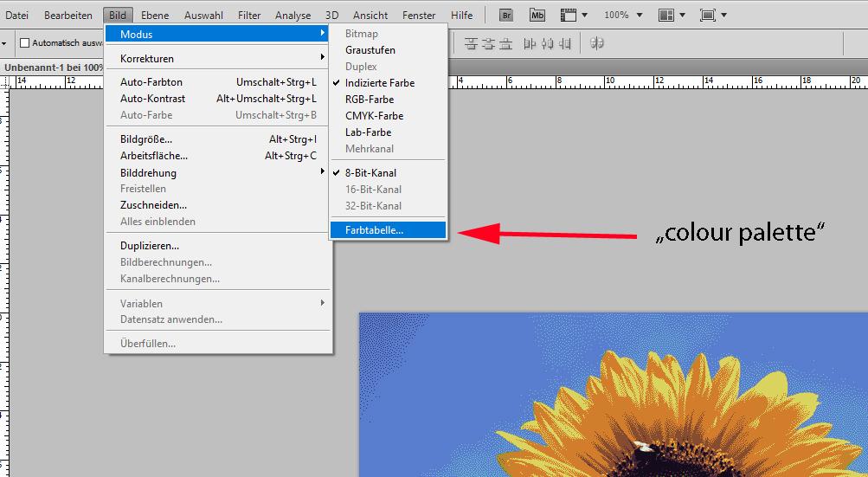Choose Bildgröße from the Bild menu
Viewport: 868px width, 477px height.
[x=146, y=139]
